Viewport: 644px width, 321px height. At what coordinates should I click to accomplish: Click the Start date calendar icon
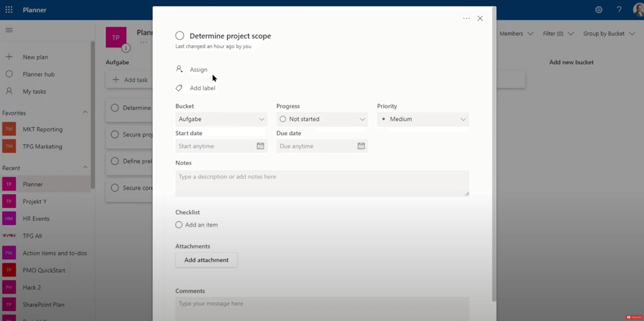pyautogui.click(x=260, y=146)
